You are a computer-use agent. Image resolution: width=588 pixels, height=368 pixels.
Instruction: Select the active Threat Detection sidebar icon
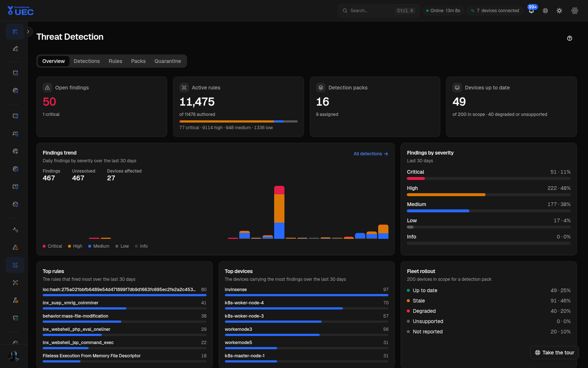pos(15,265)
